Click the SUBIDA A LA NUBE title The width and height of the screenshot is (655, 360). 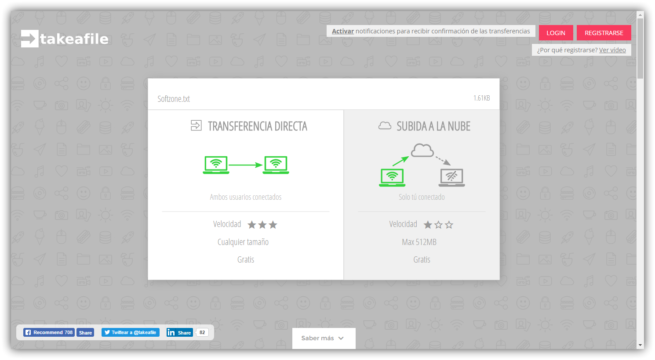coord(433,126)
